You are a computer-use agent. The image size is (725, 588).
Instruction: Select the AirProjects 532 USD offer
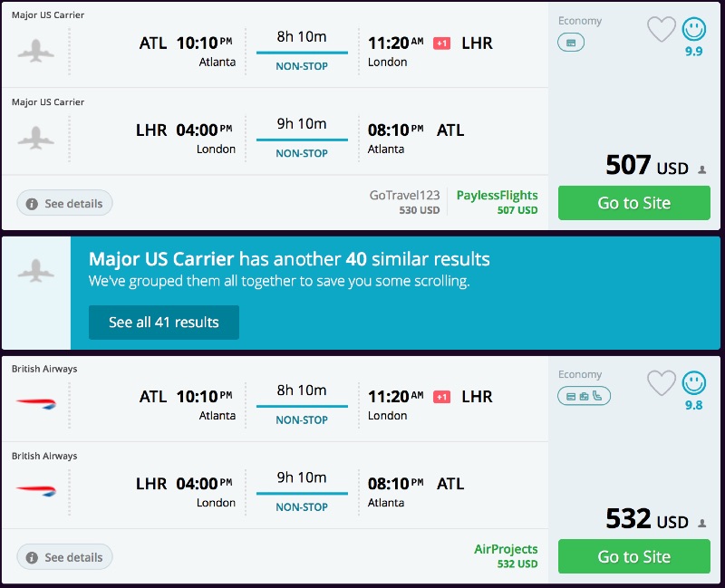coord(506,555)
